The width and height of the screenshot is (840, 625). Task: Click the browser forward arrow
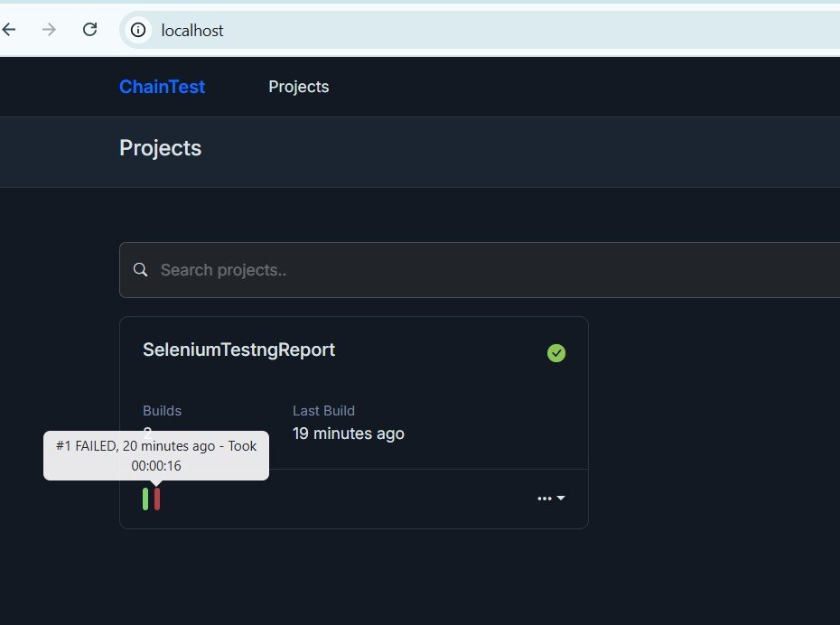(49, 30)
